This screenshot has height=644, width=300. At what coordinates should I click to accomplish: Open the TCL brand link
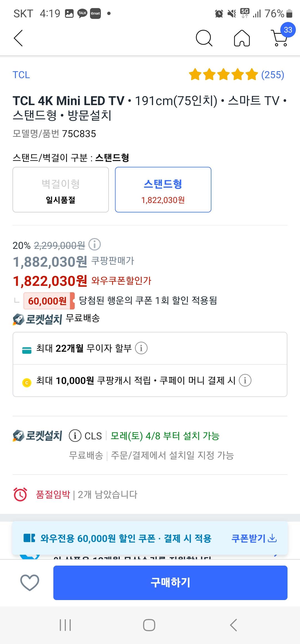[x=21, y=75]
